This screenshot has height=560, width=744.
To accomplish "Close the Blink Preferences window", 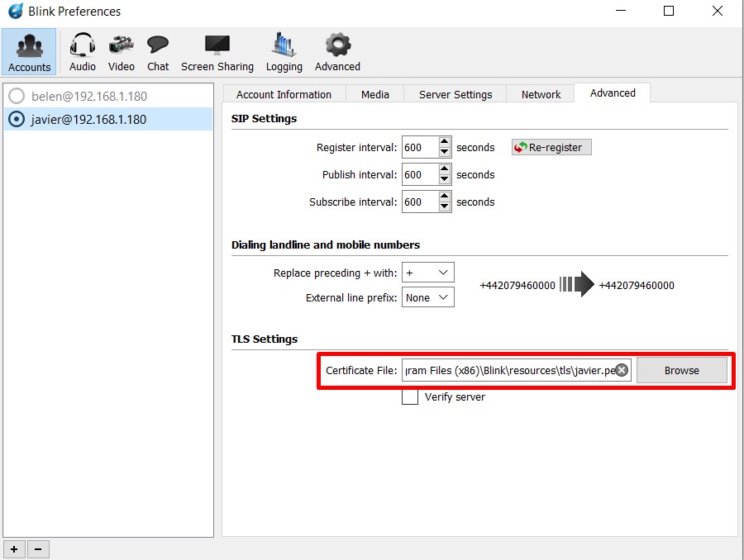I will 718,11.
